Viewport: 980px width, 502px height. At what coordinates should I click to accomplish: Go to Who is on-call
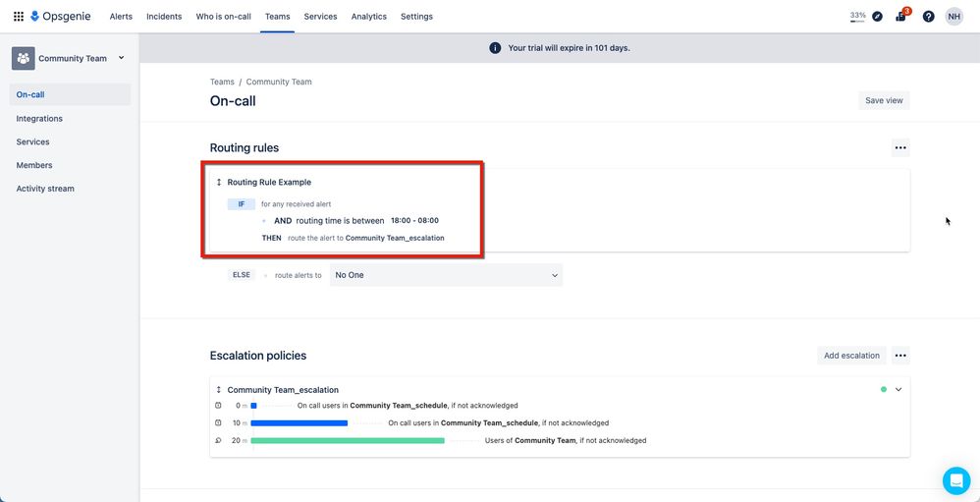click(x=224, y=17)
